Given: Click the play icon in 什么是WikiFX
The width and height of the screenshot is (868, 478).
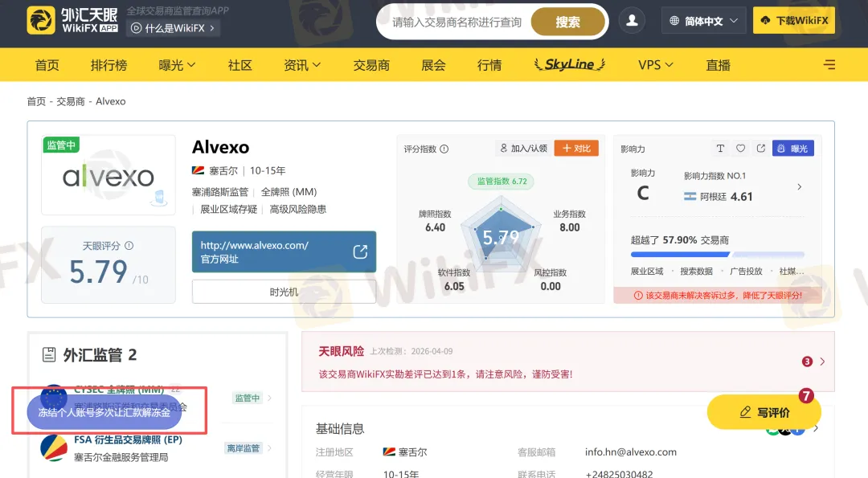Looking at the screenshot, I should pos(136,28).
